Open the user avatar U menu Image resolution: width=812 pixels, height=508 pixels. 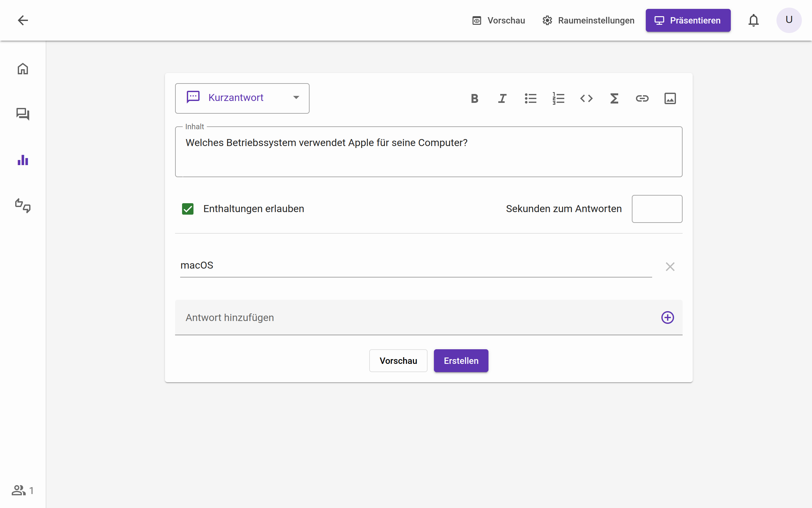coord(789,20)
